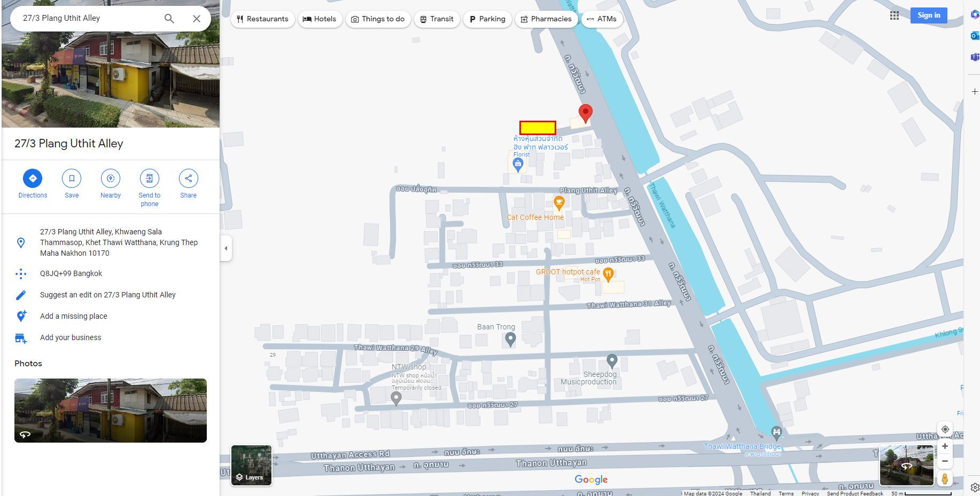Collapse the side panel with the arrow tab

tap(225, 248)
